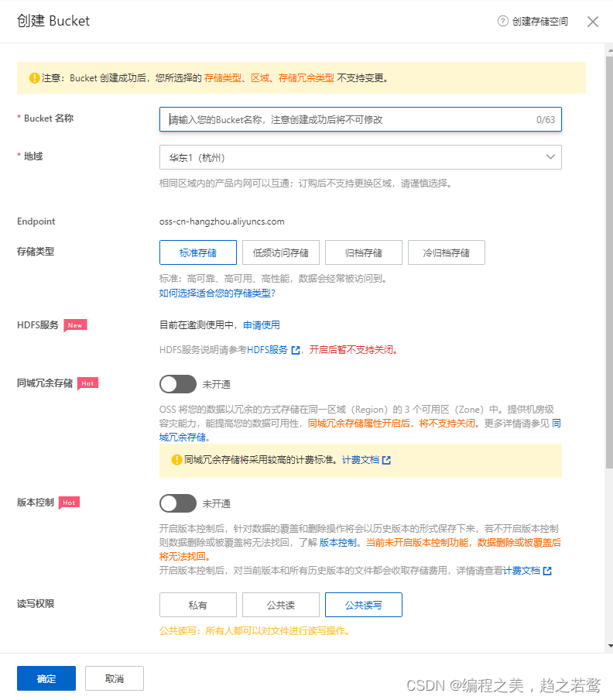Click the Endpoint field label
The height and width of the screenshot is (700, 613).
tap(36, 221)
